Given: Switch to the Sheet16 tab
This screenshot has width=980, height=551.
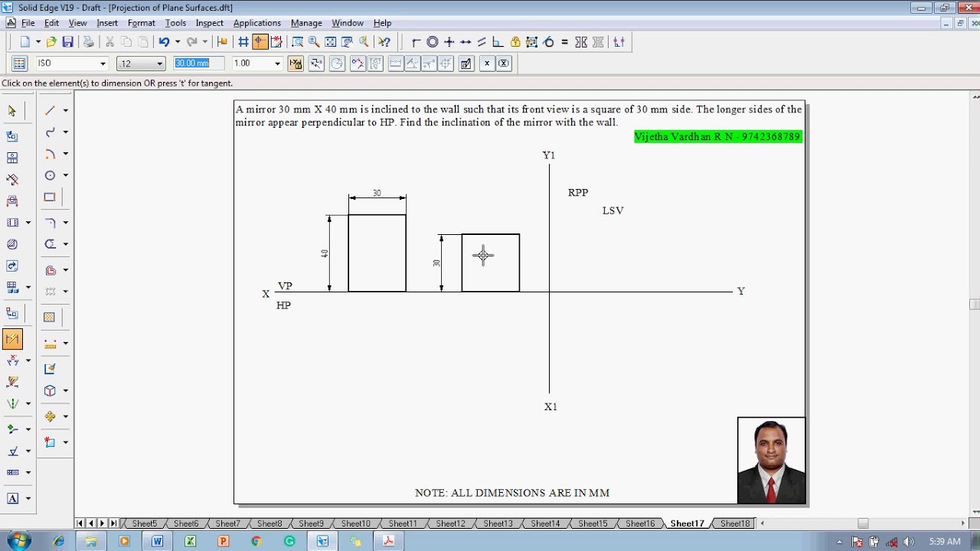Looking at the screenshot, I should pos(640,523).
